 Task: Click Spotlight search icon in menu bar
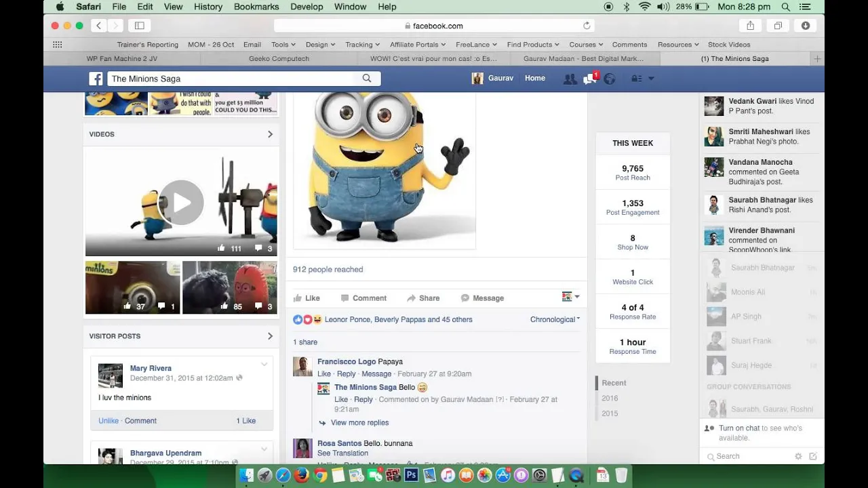(786, 7)
